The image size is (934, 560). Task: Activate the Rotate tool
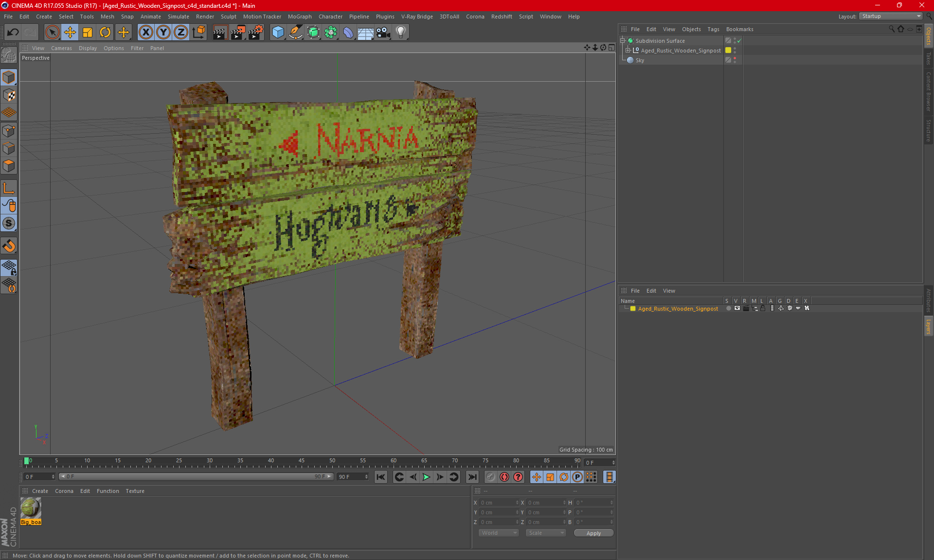point(105,32)
